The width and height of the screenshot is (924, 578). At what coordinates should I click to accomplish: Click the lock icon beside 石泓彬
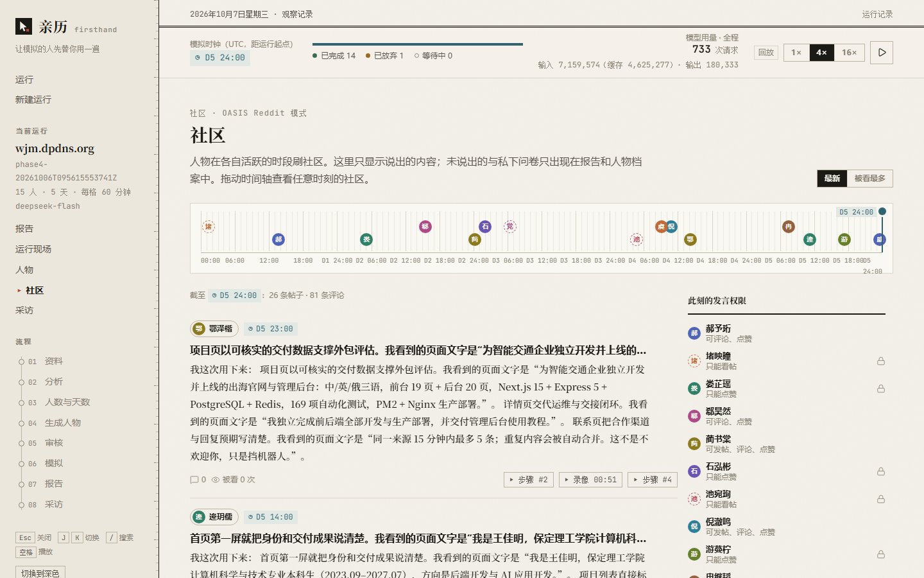(881, 472)
